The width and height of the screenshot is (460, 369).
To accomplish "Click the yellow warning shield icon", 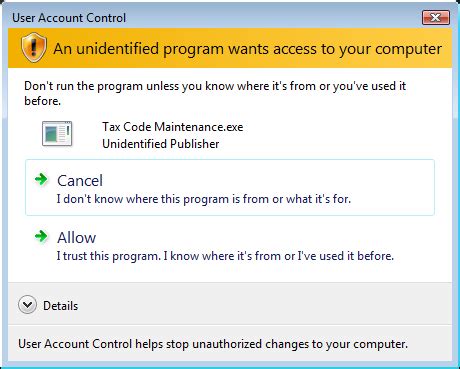I will pyautogui.click(x=33, y=48).
